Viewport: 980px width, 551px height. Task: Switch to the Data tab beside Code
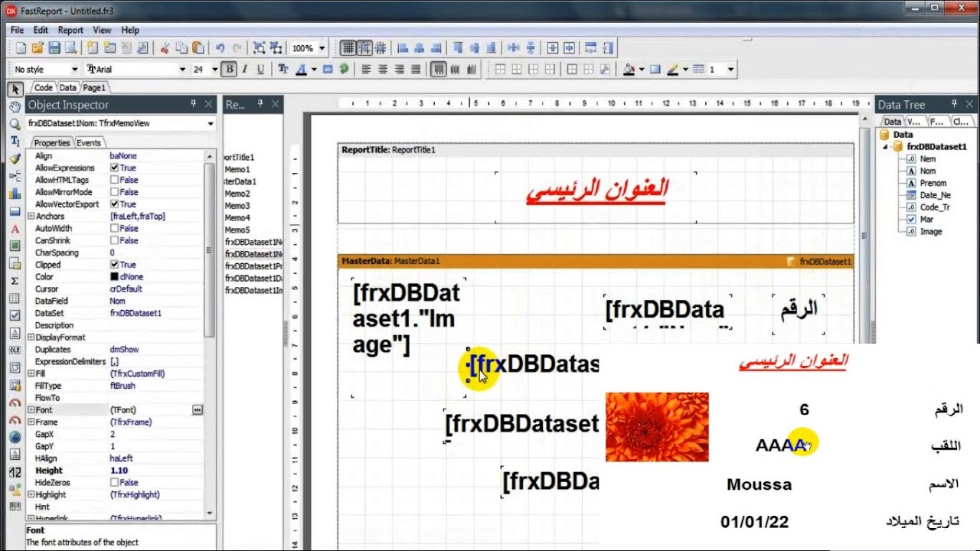click(68, 88)
